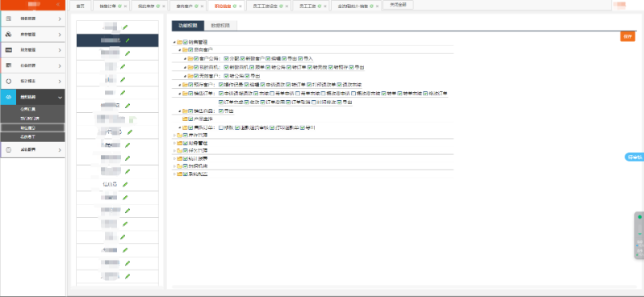Refresh the 业绩统计-销售 tab via its green icon

pyautogui.click(x=372, y=6)
